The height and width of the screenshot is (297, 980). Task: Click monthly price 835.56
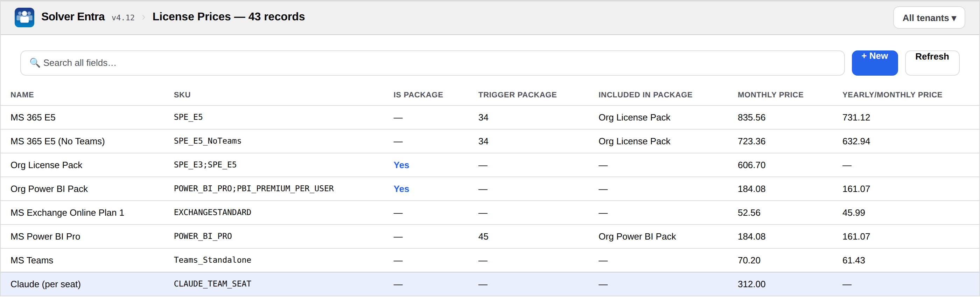(751, 118)
